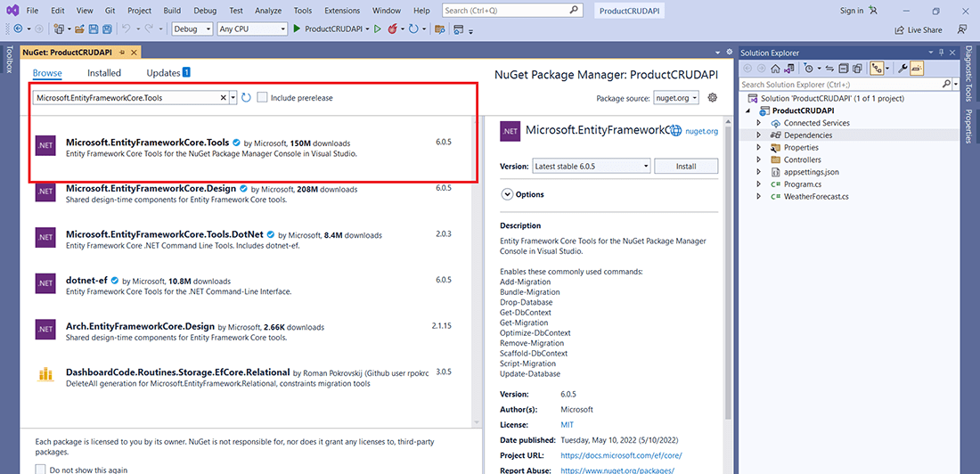Open ProductCRUDAPI startup dropdown arrow

pos(367,29)
